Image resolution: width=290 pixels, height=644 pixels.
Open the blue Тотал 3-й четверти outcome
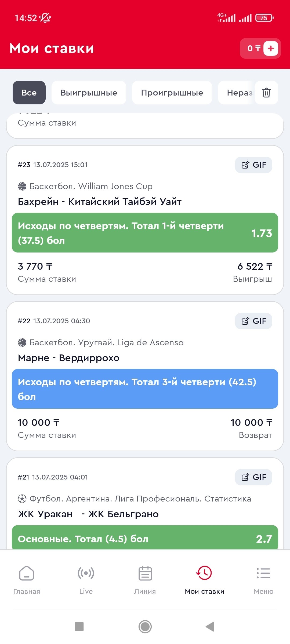tap(145, 389)
